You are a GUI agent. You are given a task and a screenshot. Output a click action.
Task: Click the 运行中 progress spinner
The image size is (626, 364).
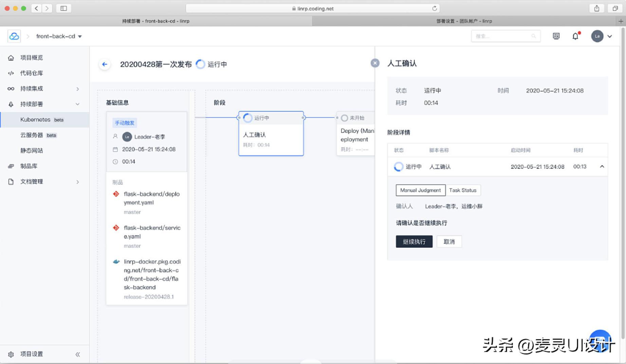[x=200, y=64]
